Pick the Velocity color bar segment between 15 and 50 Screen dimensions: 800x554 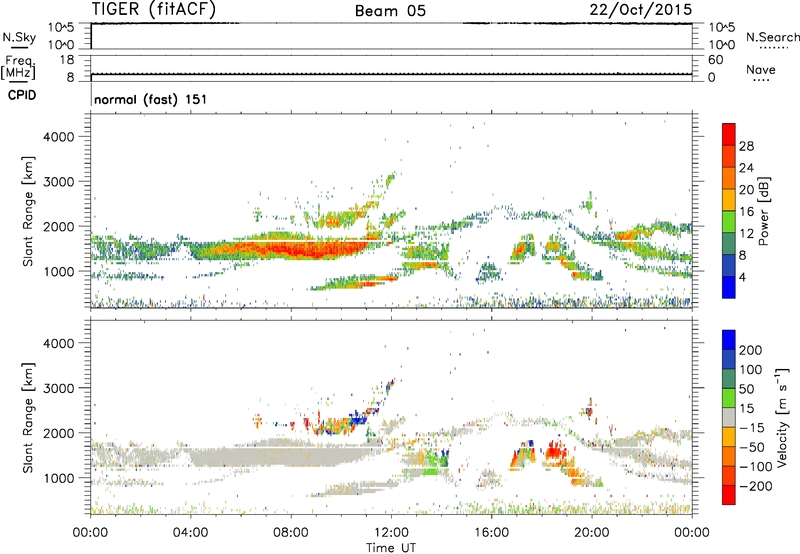(x=729, y=398)
